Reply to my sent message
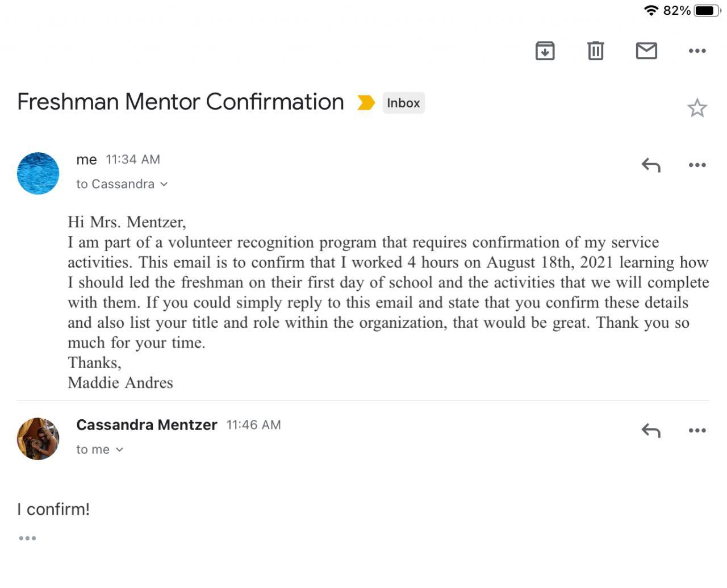 [651, 165]
